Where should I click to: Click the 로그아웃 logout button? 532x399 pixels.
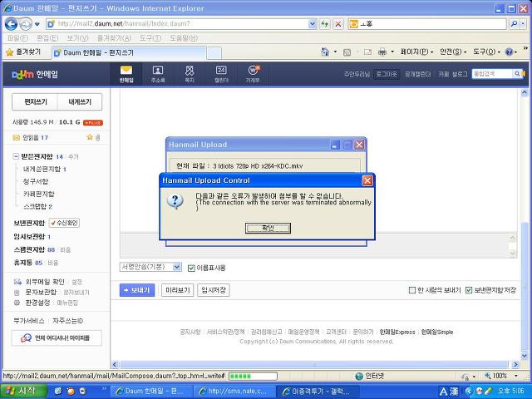[387, 74]
